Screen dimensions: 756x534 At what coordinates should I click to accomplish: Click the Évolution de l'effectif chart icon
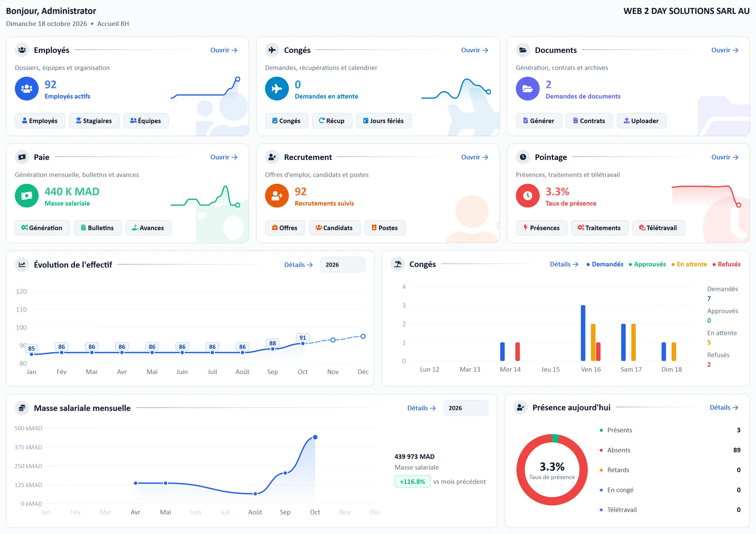click(22, 265)
